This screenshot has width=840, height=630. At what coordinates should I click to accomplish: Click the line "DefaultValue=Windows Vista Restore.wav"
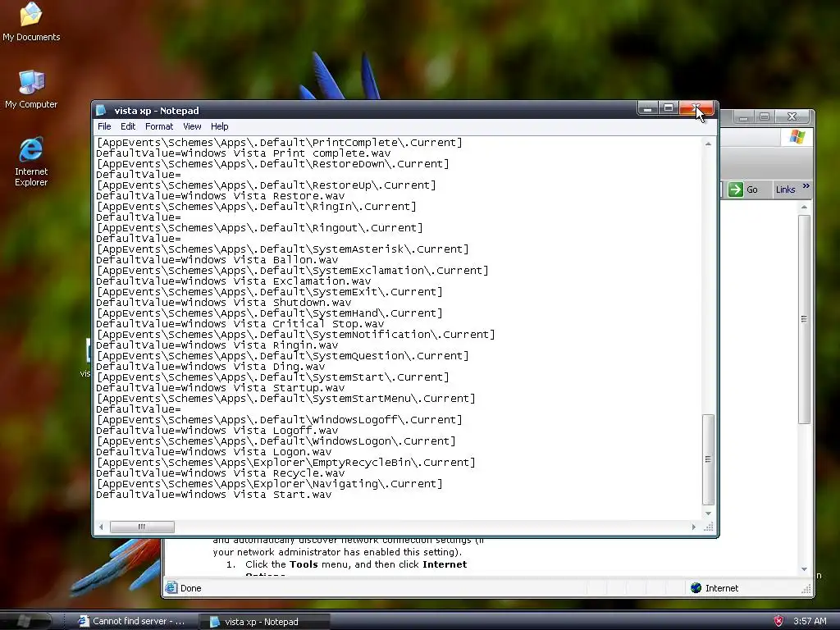click(220, 196)
